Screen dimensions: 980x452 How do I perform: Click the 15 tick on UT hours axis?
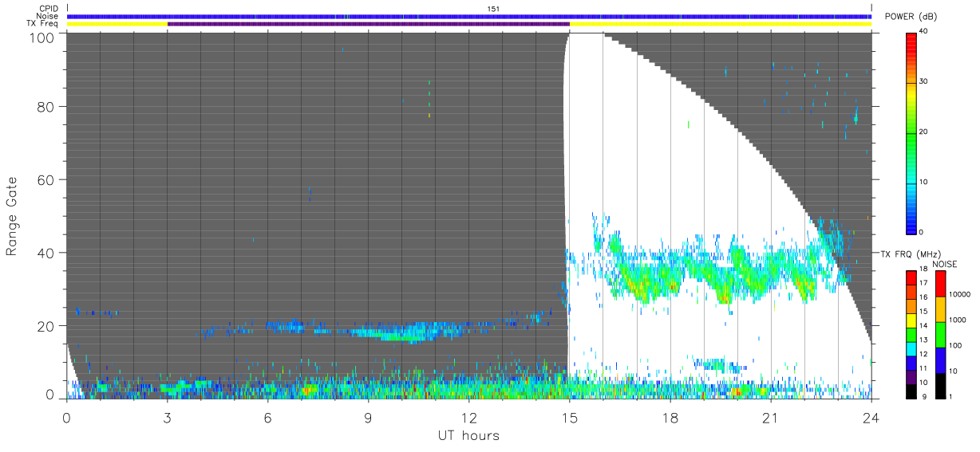click(x=569, y=418)
